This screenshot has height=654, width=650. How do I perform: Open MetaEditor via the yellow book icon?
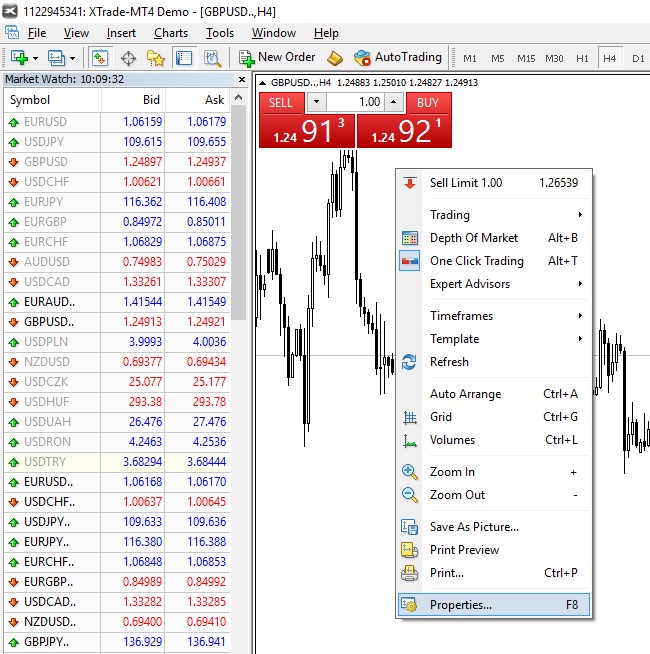(x=335, y=58)
